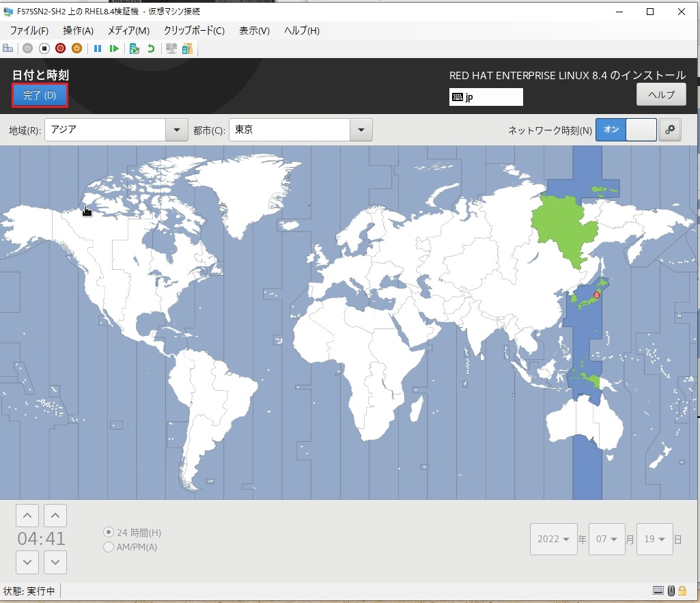Screen dimensions: 700x603
Task: Open the ファイル(F) menu
Action: click(29, 30)
